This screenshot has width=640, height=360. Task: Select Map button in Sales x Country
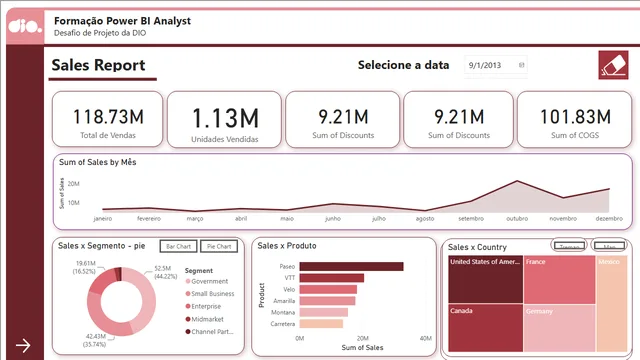pos(609,245)
